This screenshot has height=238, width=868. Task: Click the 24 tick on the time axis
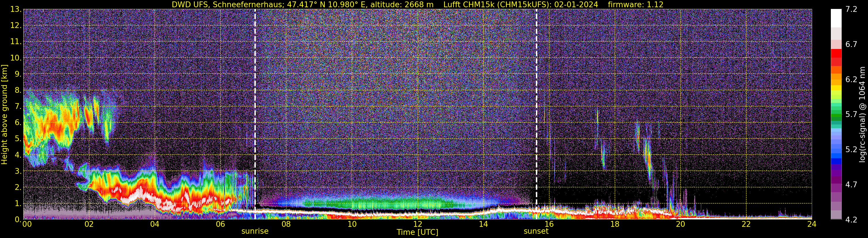[812, 224]
